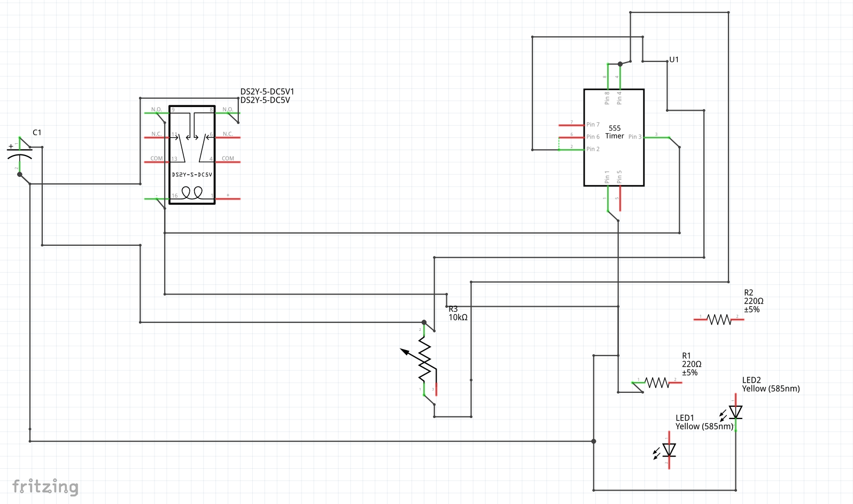This screenshot has height=504, width=853.
Task: Click relay pin 13 COM terminal
Action: pos(157,162)
